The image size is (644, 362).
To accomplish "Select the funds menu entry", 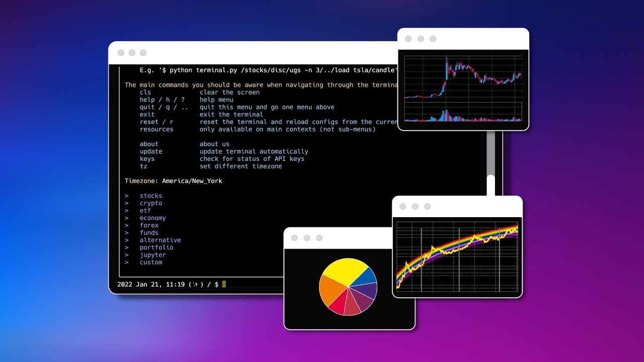I will (149, 233).
